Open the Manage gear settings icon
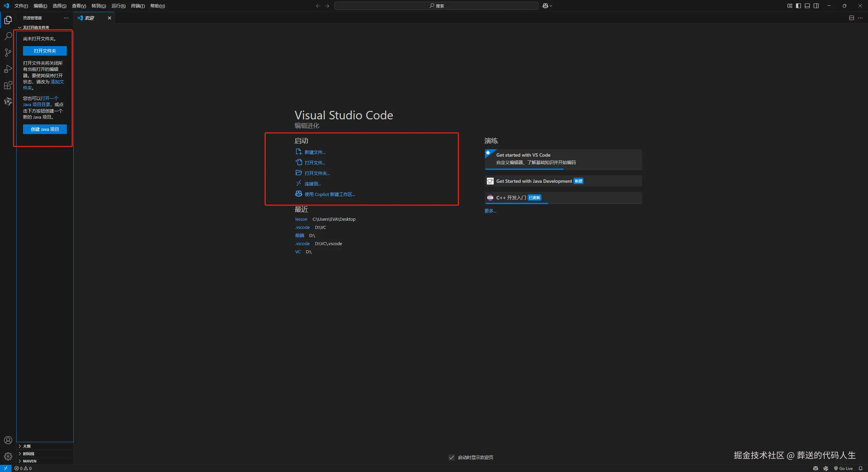This screenshot has height=472, width=868. [x=8, y=456]
